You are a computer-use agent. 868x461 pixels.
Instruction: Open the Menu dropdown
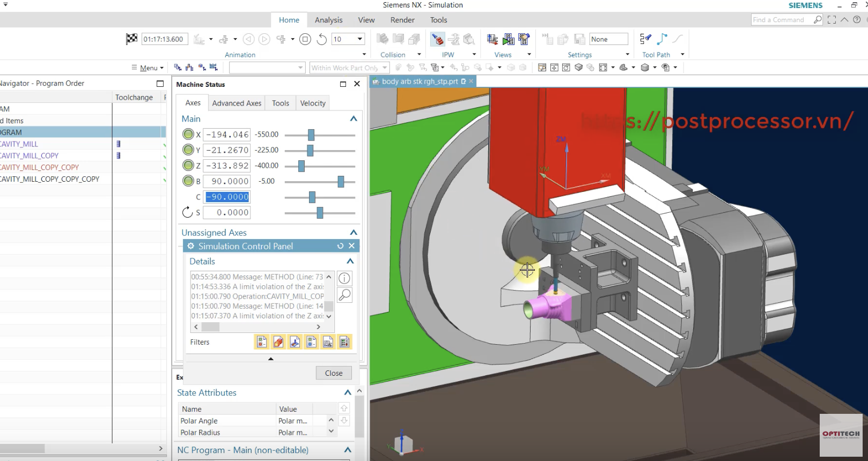pos(148,68)
